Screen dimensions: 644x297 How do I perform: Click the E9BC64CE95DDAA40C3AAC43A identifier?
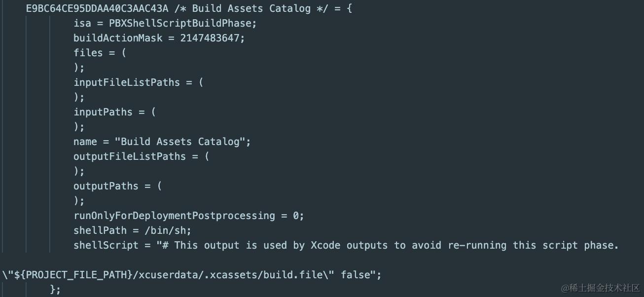pyautogui.click(x=97, y=8)
